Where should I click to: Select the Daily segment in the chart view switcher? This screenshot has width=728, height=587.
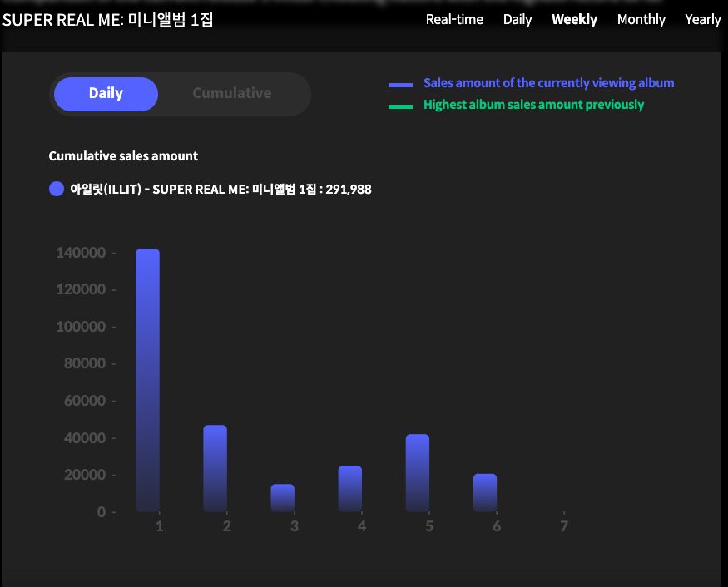[106, 94]
